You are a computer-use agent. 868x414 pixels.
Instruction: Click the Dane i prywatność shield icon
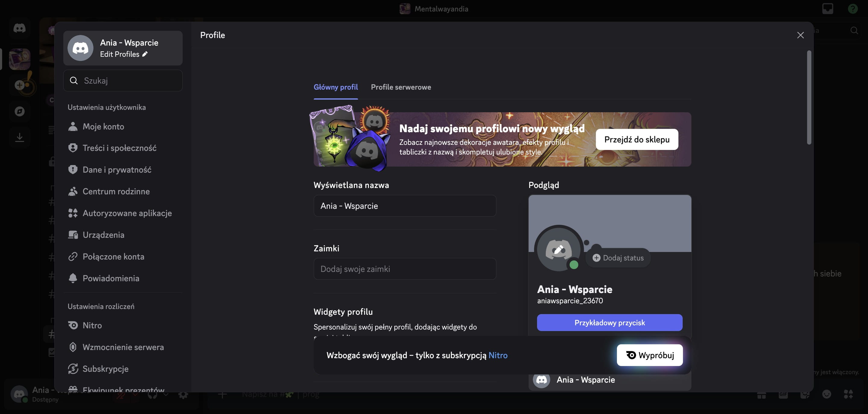pyautogui.click(x=73, y=170)
